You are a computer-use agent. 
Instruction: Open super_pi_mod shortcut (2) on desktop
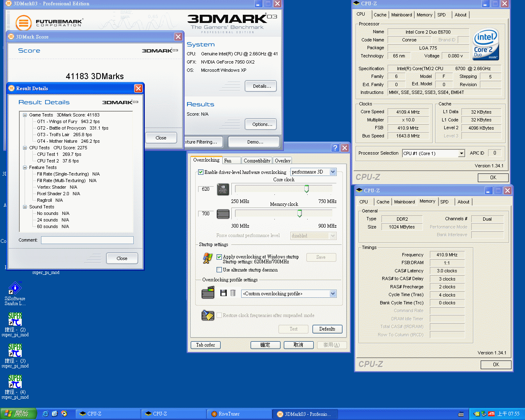point(15,319)
